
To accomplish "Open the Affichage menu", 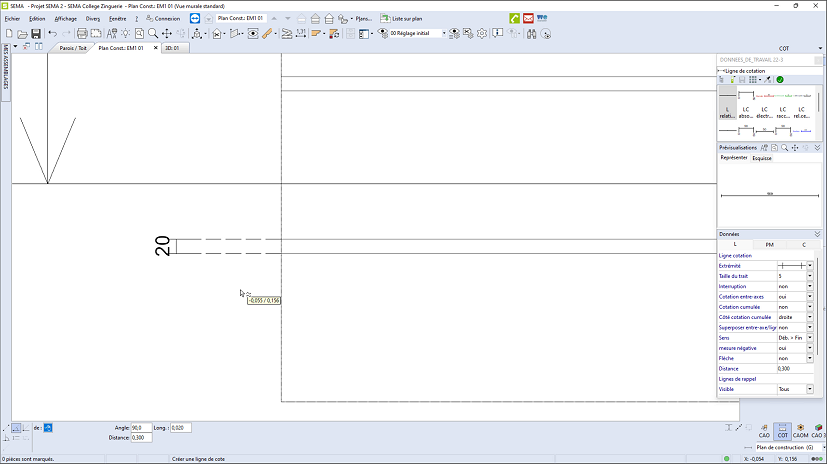I will [65, 18].
